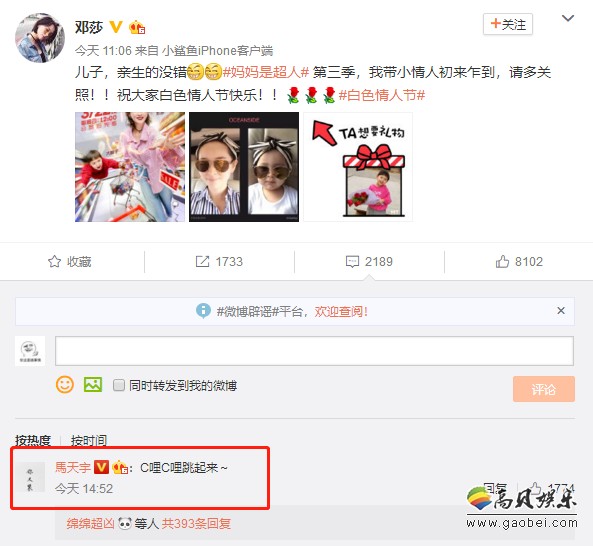Expand the post options chevron menu
Viewport: 593px width, 546px height.
pos(568,18)
